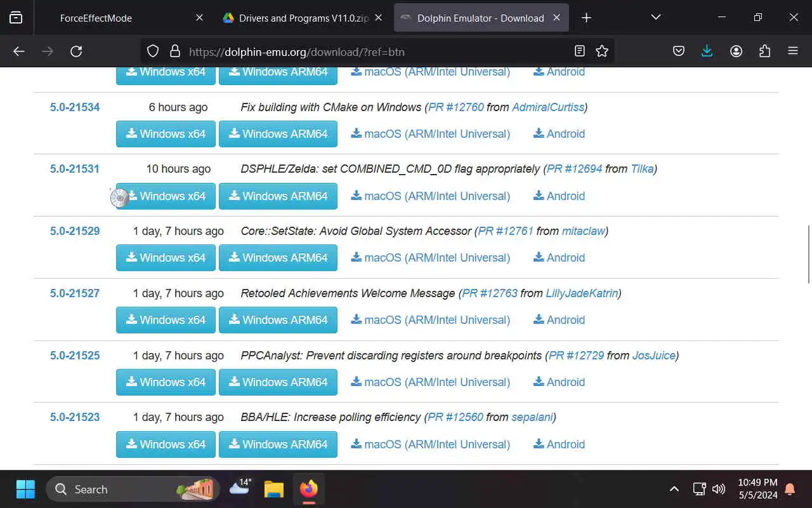Open Save to Pocket icon
Image resolution: width=812 pixels, height=508 pixels.
(x=679, y=51)
